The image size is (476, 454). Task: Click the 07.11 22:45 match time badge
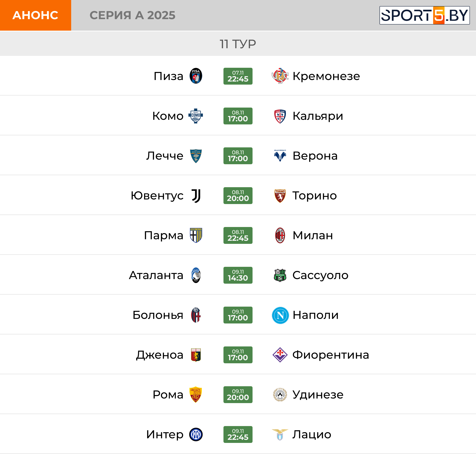238,76
